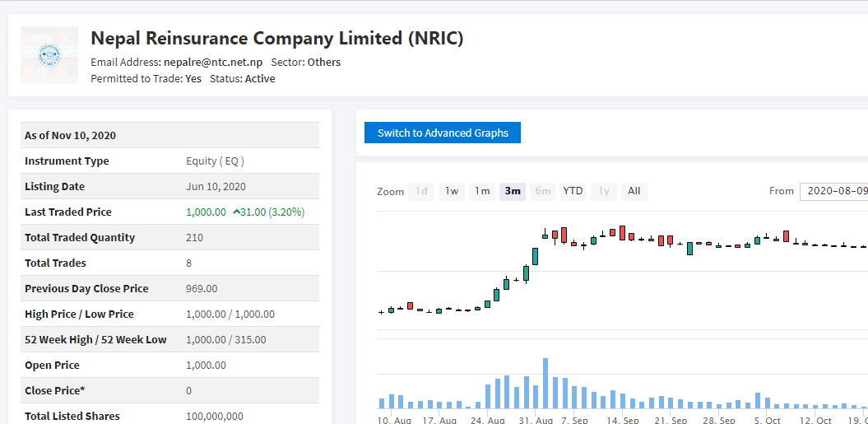Viewport: 868px width, 424px height.
Task: Click the NRIC company logo thumbnail
Action: (49, 55)
